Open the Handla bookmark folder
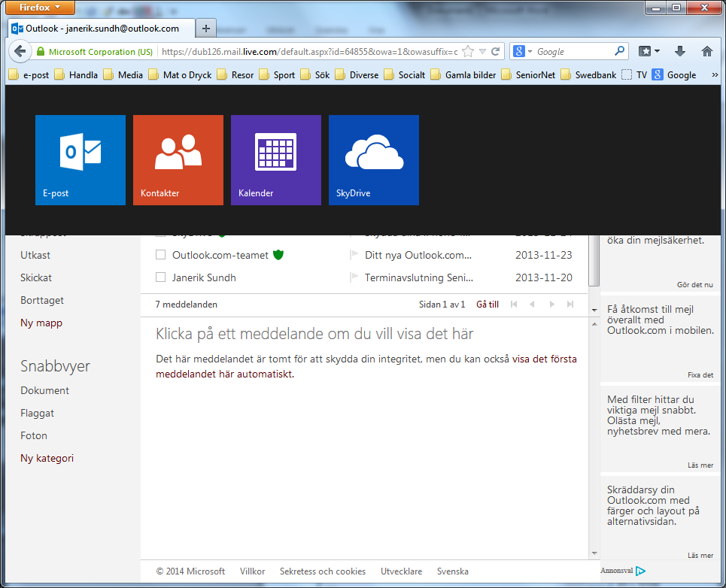Image resolution: width=726 pixels, height=588 pixels. (x=76, y=75)
